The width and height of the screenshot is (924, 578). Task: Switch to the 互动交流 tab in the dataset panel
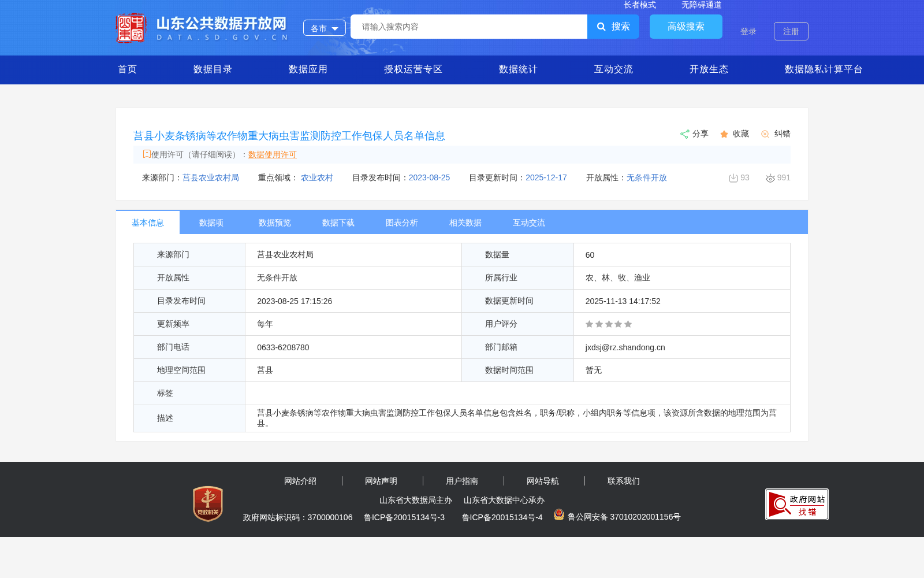click(x=529, y=223)
